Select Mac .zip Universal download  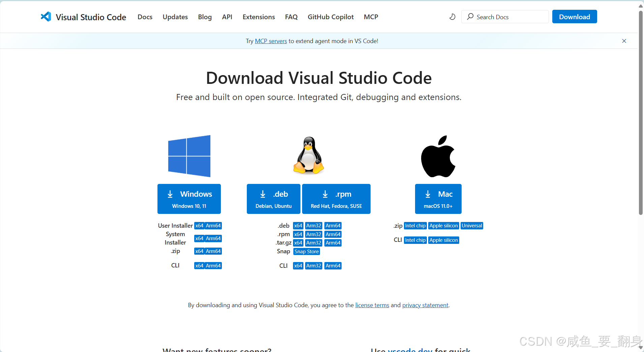472,226
